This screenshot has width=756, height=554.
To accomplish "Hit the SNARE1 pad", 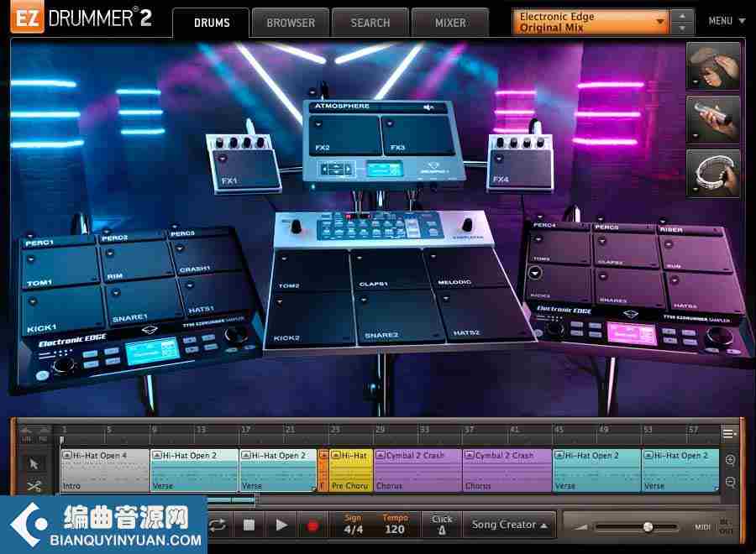I will (143, 301).
